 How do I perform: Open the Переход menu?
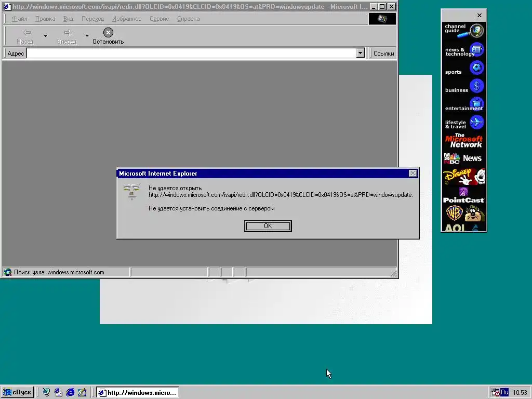[92, 19]
